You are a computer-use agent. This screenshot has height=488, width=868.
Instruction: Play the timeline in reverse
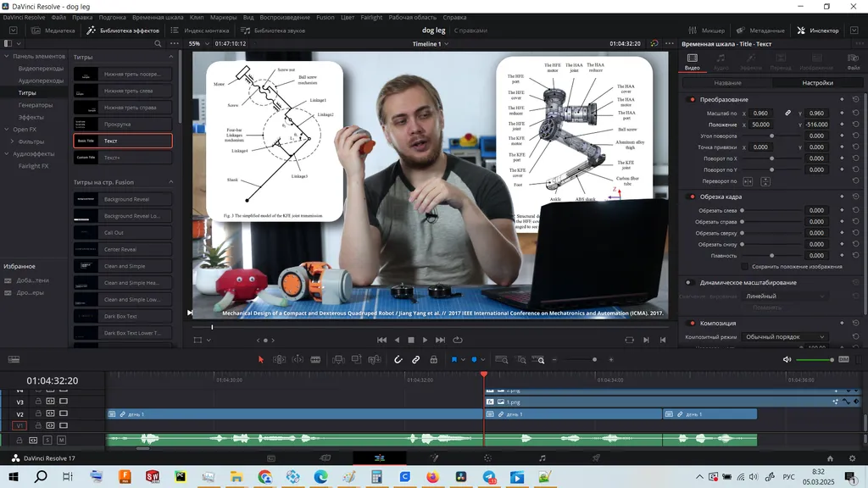pos(397,340)
